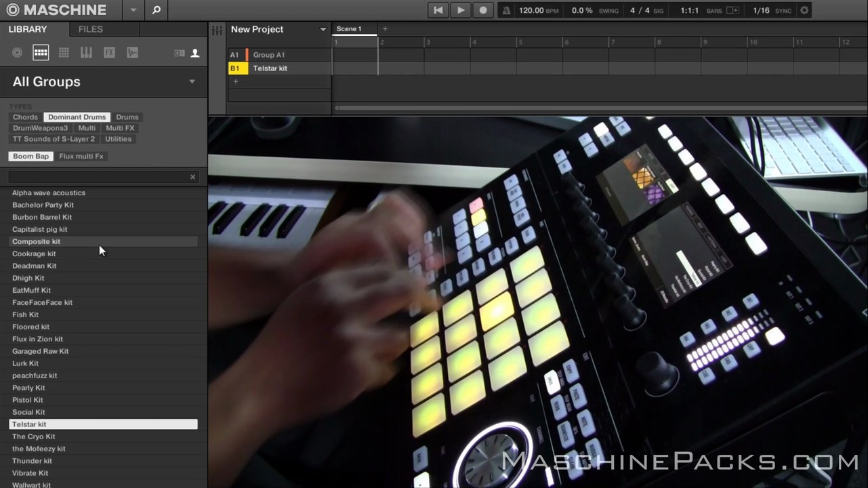Click the 1:1:1 bars position display
Screen dimensions: 868x488
tap(690, 11)
